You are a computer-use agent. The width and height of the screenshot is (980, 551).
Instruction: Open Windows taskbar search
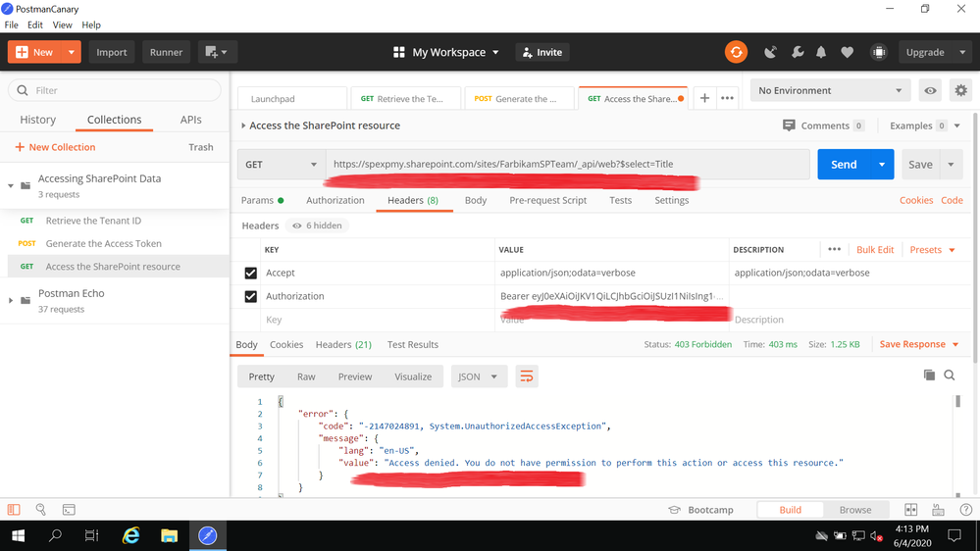pyautogui.click(x=55, y=535)
